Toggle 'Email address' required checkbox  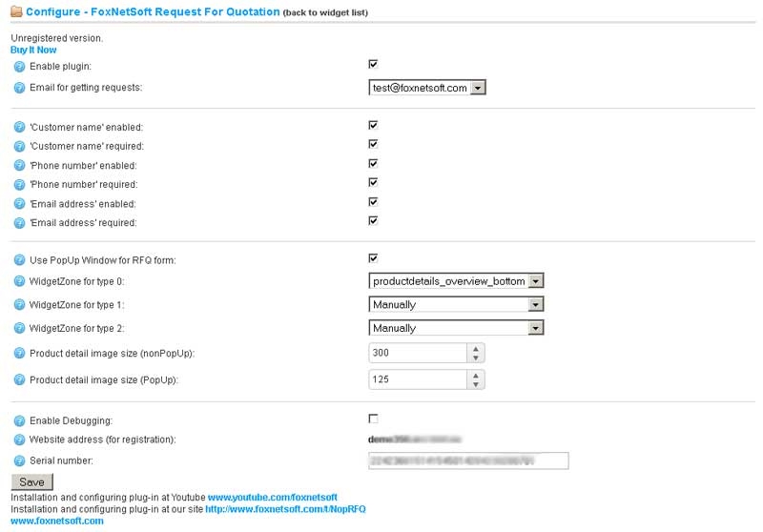[373, 221]
